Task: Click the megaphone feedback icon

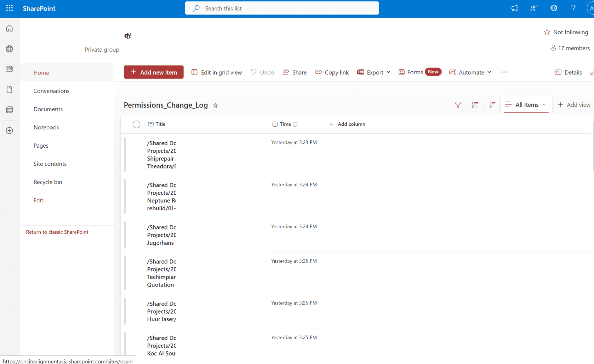Action: pyautogui.click(x=514, y=8)
